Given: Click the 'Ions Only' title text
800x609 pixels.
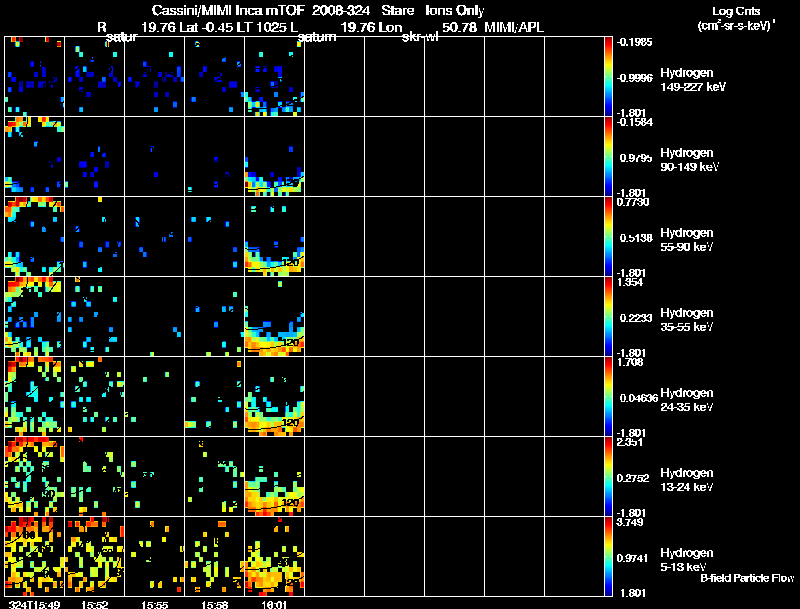Looking at the screenshot, I should pyautogui.click(x=454, y=11).
